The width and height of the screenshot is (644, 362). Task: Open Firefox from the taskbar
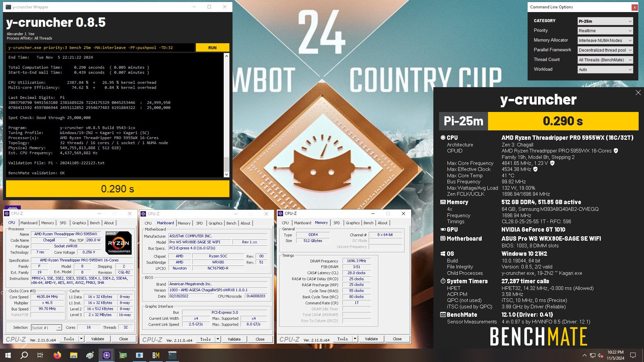pyautogui.click(x=57, y=355)
